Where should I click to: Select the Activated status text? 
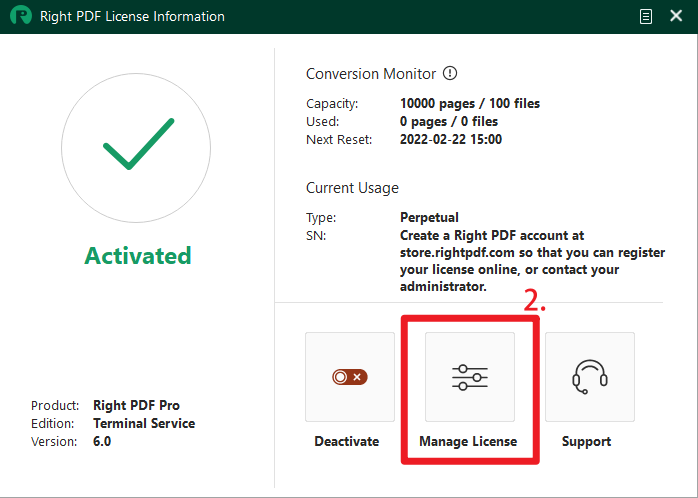click(x=138, y=255)
